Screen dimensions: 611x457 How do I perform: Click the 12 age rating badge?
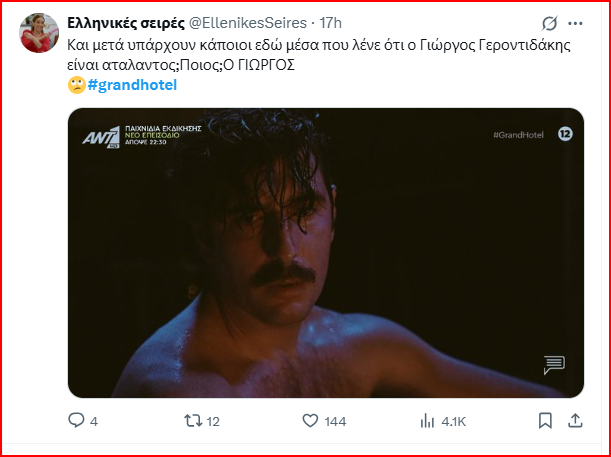[x=564, y=134]
